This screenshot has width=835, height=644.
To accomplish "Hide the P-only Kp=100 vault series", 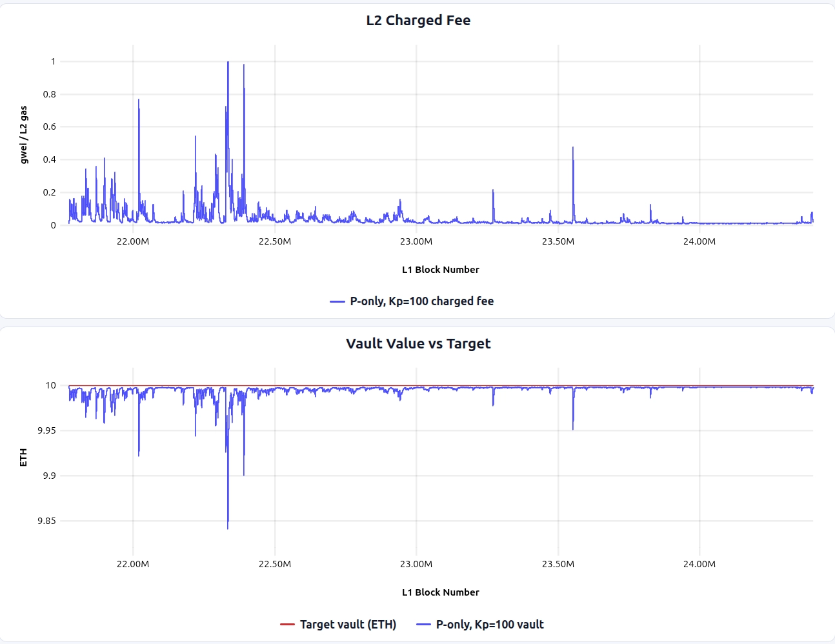I will click(x=489, y=625).
